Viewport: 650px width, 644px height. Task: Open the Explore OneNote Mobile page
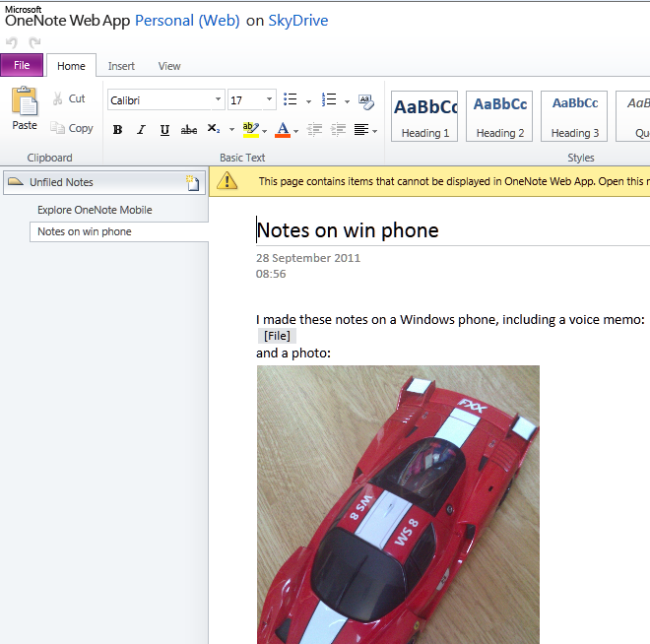(95, 210)
